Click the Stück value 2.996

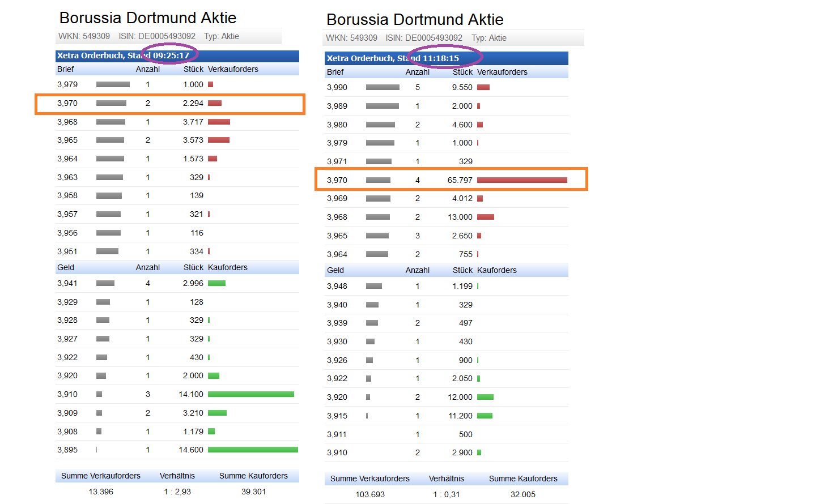[x=193, y=283]
